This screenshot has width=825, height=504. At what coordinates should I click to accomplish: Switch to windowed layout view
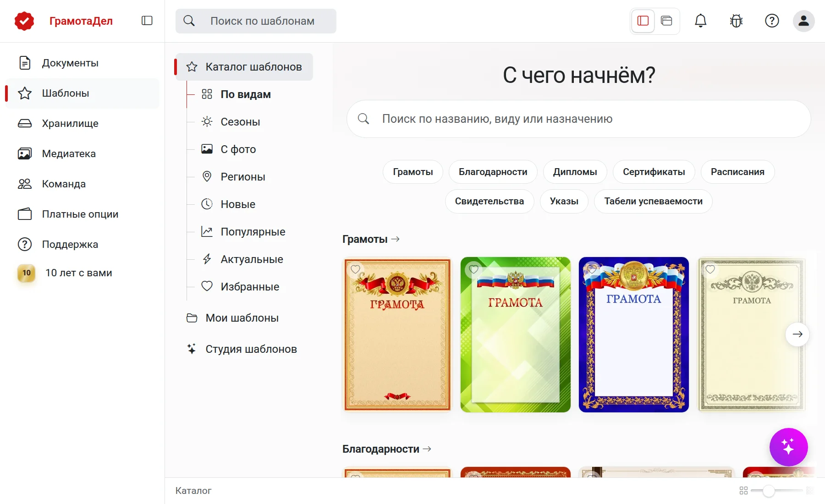(666, 21)
